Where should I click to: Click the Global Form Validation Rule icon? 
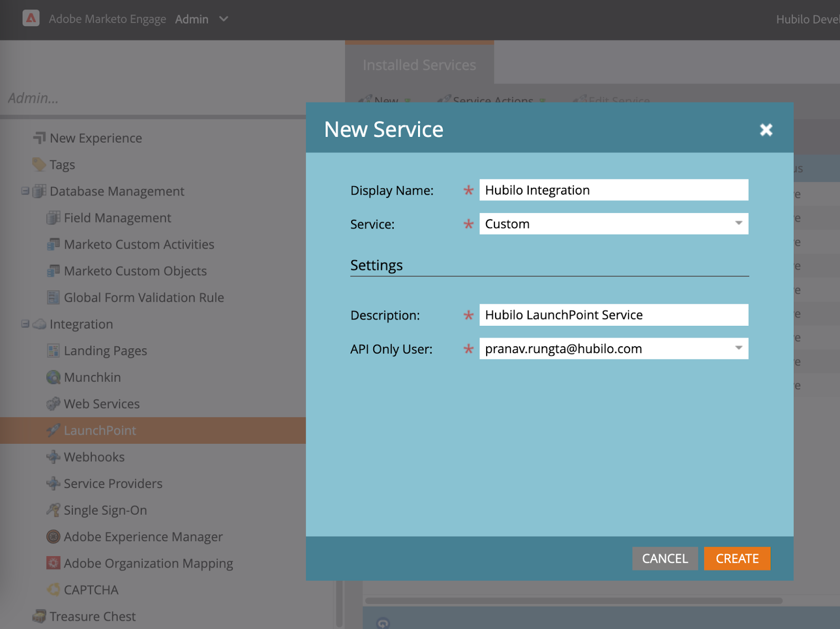click(53, 297)
